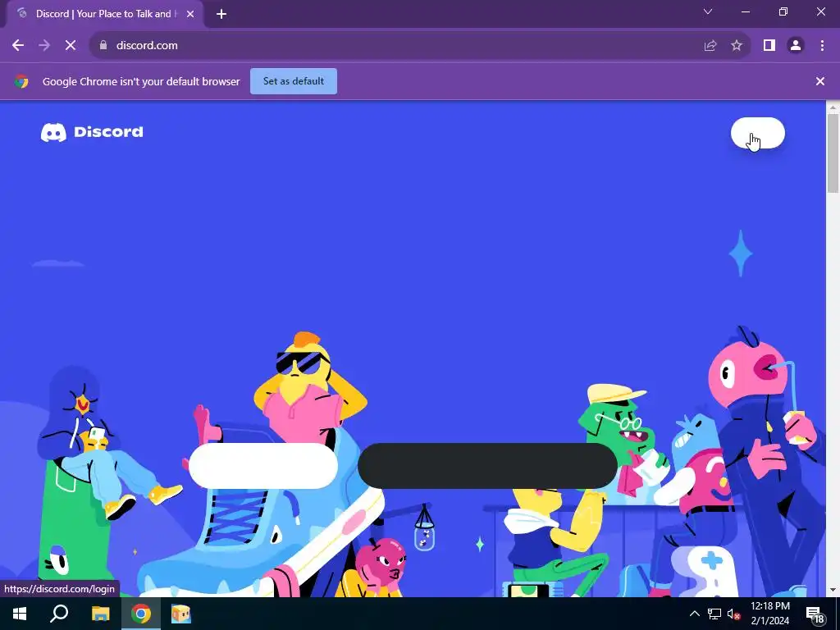Screen dimensions: 840x630
Task: Show hidden system tray icons
Action: tap(694, 614)
